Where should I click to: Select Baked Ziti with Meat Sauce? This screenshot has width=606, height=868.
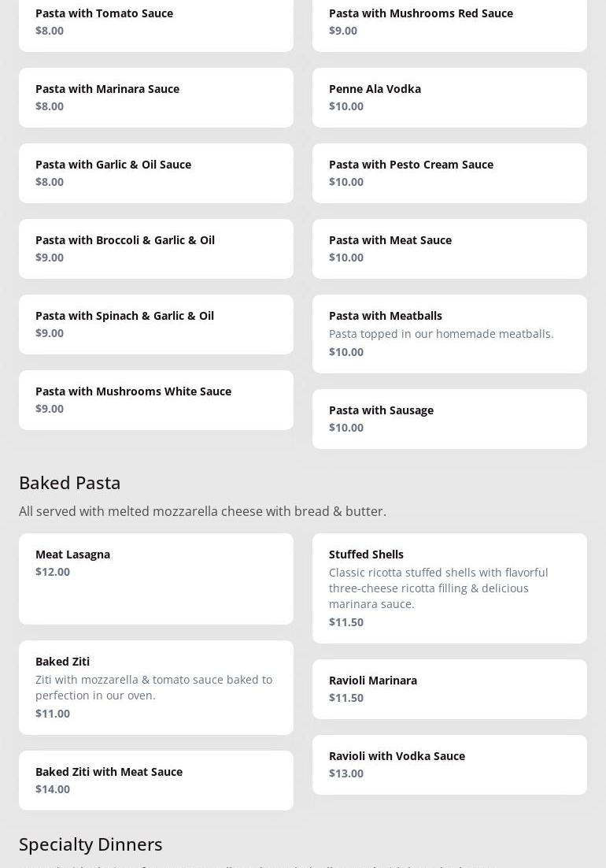[x=156, y=781]
